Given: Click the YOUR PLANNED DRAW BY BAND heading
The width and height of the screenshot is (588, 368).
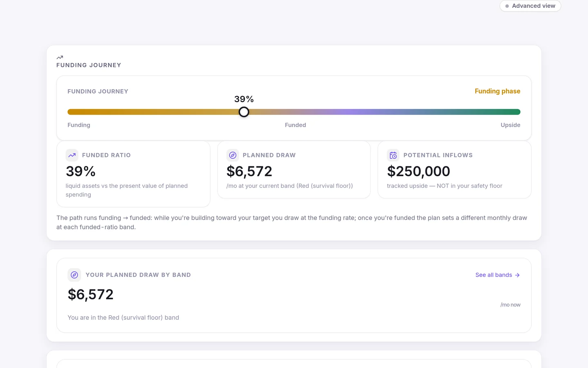Looking at the screenshot, I should coord(138,275).
